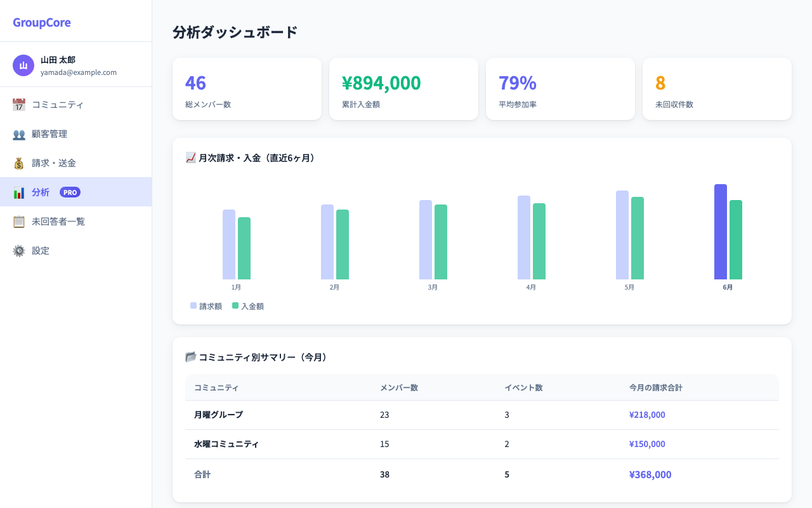Click the ¥150,000 amount for 水曜コミュニティ
812x508 pixels.
[647, 444]
